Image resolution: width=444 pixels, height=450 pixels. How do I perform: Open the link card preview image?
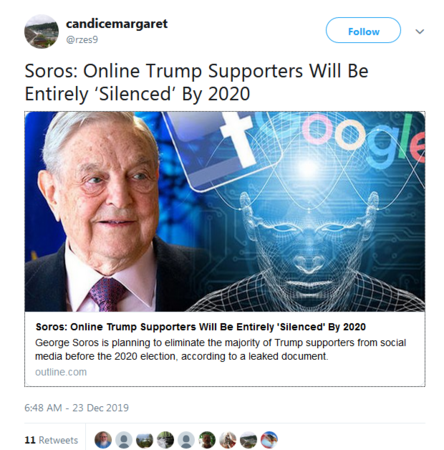(225, 212)
